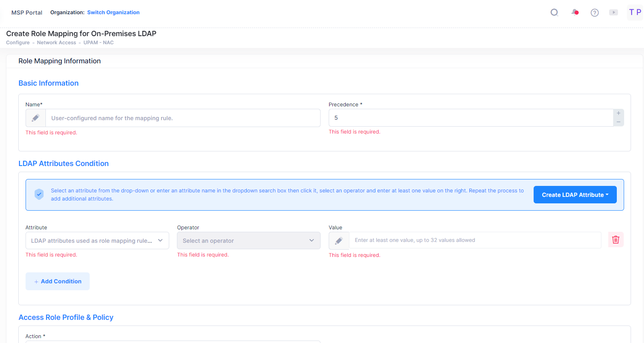Click the Precedence number field
The width and height of the screenshot is (644, 343).
click(471, 118)
